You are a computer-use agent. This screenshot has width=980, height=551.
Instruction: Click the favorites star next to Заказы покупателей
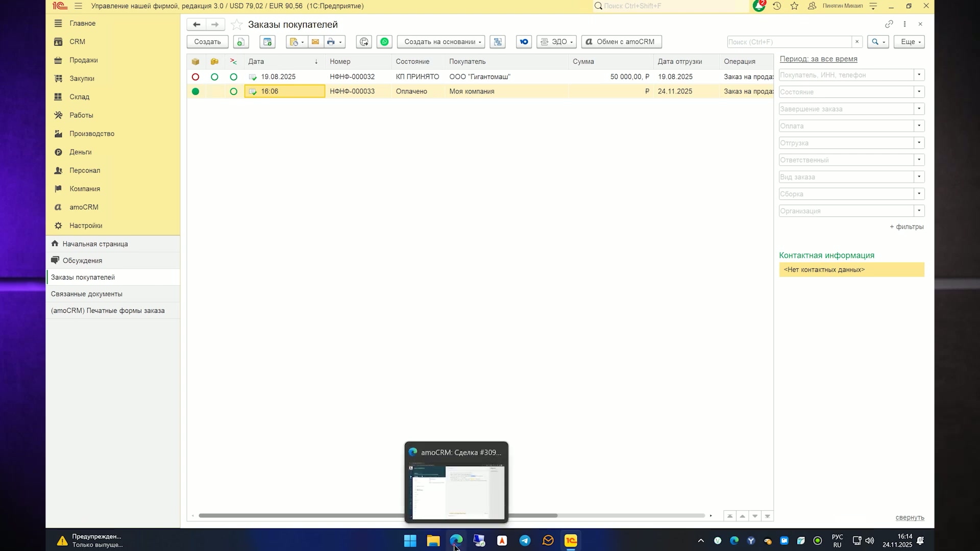(236, 24)
